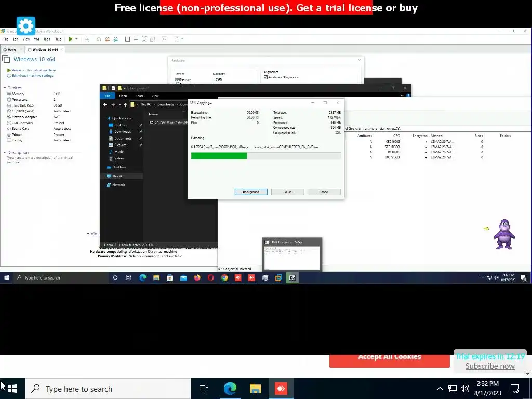
Task: Open VMware Help menu
Action: point(58,39)
